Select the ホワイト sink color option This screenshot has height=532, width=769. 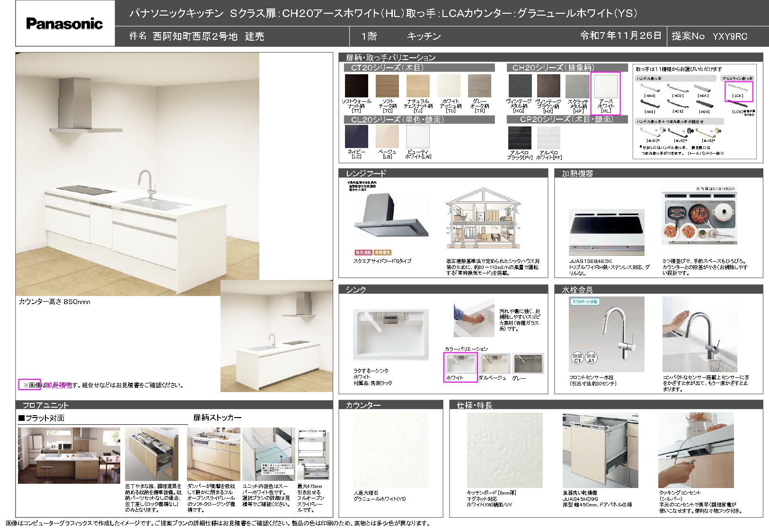tap(460, 364)
